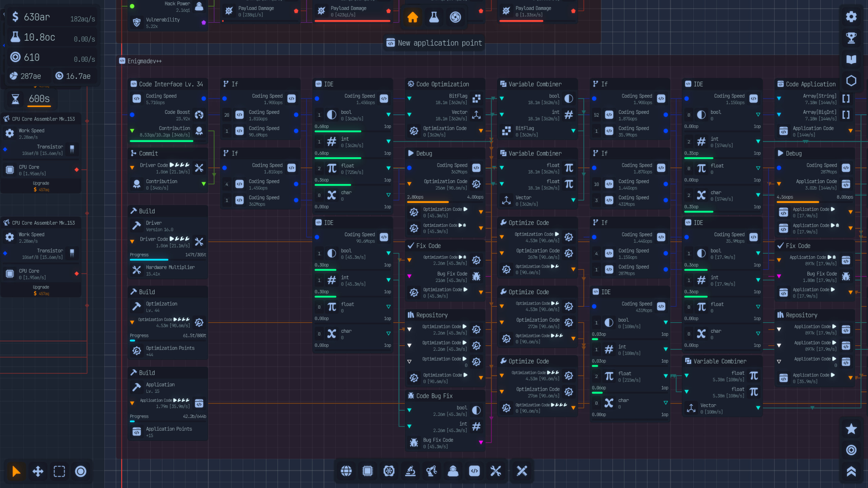Click the Work Speed gear icon in first assembler
The width and height of the screenshot is (868, 488).
click(10, 133)
